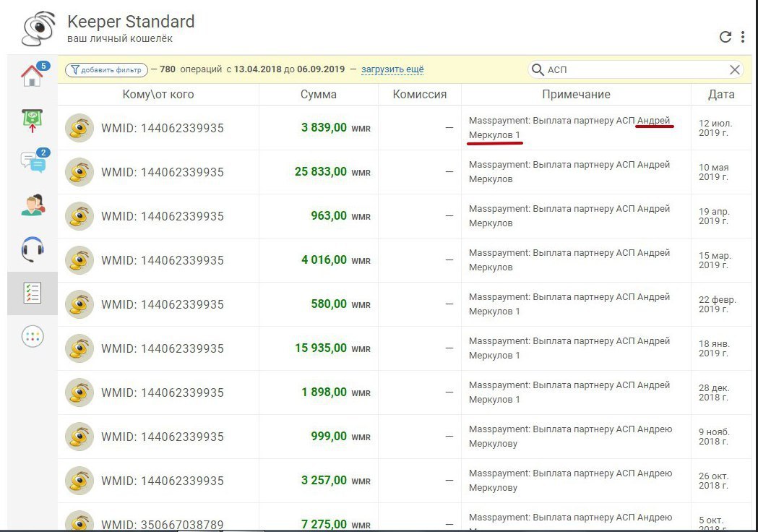Open the contacts people icon in sidebar
The width and height of the screenshot is (758, 532).
pos(33,205)
